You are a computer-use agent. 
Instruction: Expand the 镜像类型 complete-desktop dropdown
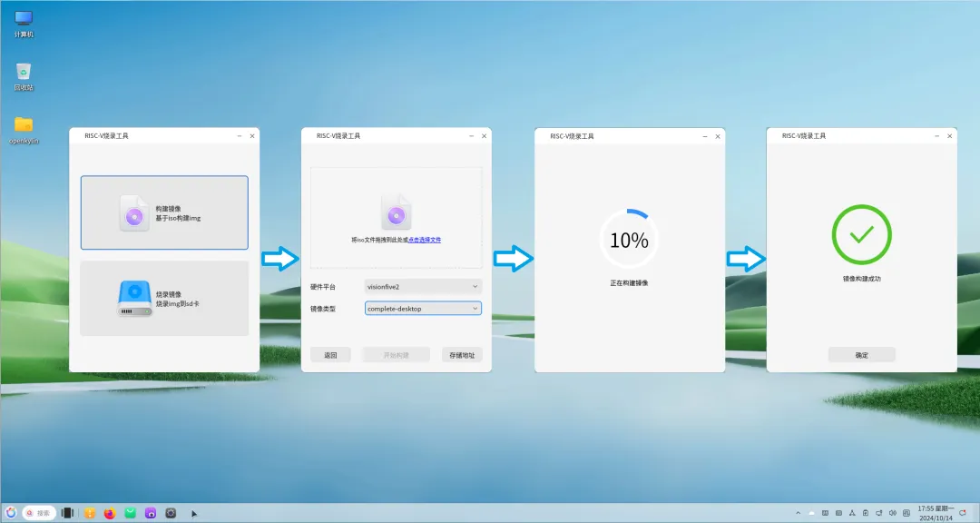(422, 309)
